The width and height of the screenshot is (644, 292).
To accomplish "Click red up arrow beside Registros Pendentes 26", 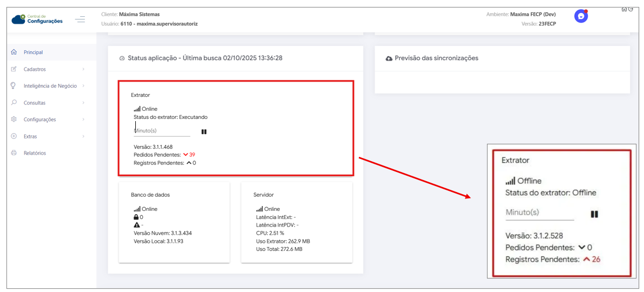I will tap(587, 259).
